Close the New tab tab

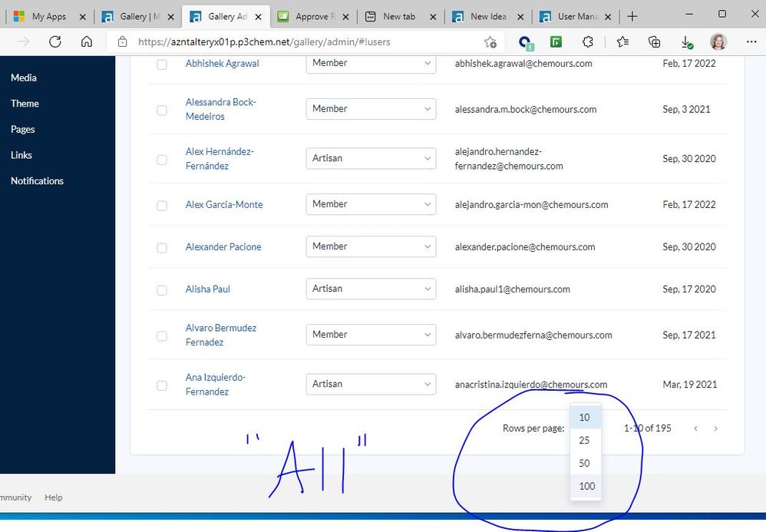433,17
